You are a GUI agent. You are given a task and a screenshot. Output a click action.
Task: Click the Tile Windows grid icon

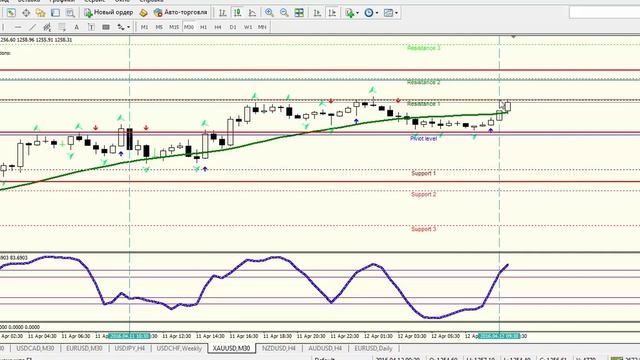pos(299,13)
